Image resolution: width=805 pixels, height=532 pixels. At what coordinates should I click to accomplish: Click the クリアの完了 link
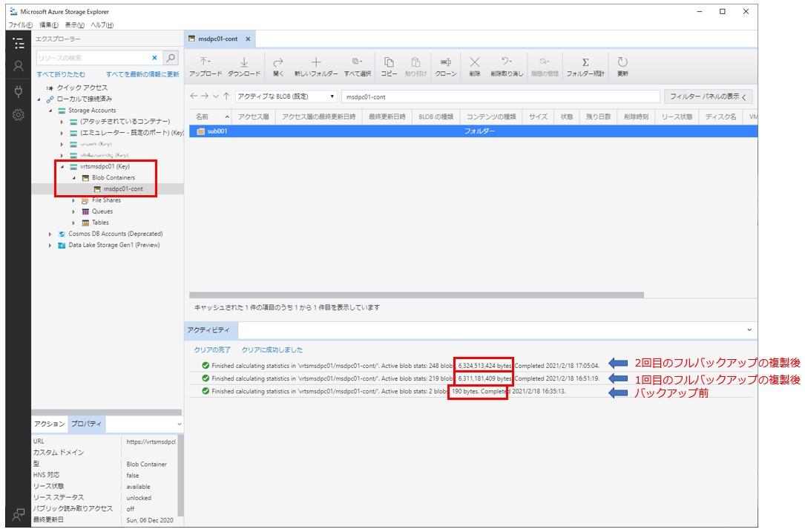pyautogui.click(x=212, y=349)
